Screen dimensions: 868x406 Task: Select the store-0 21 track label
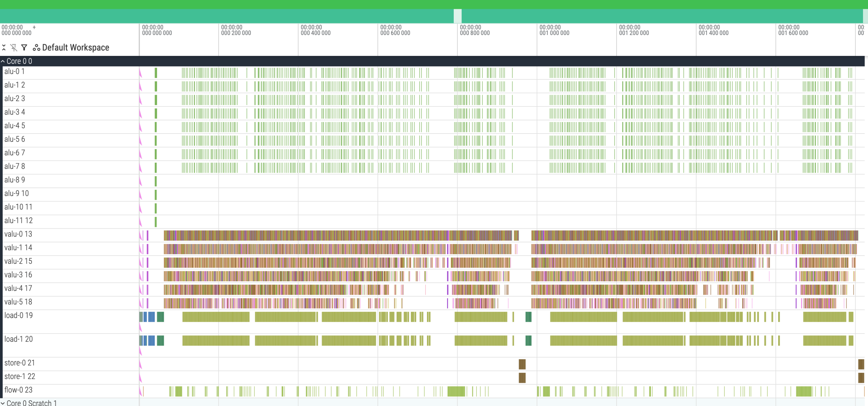pyautogui.click(x=19, y=362)
